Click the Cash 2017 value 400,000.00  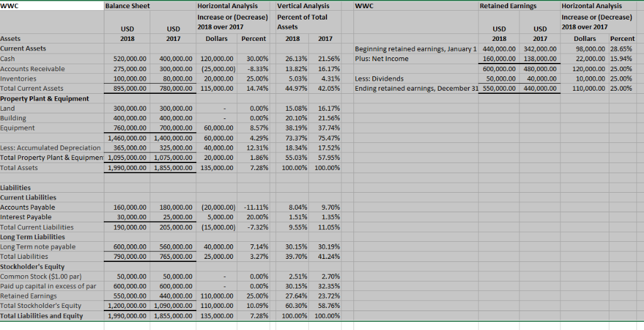(175, 59)
